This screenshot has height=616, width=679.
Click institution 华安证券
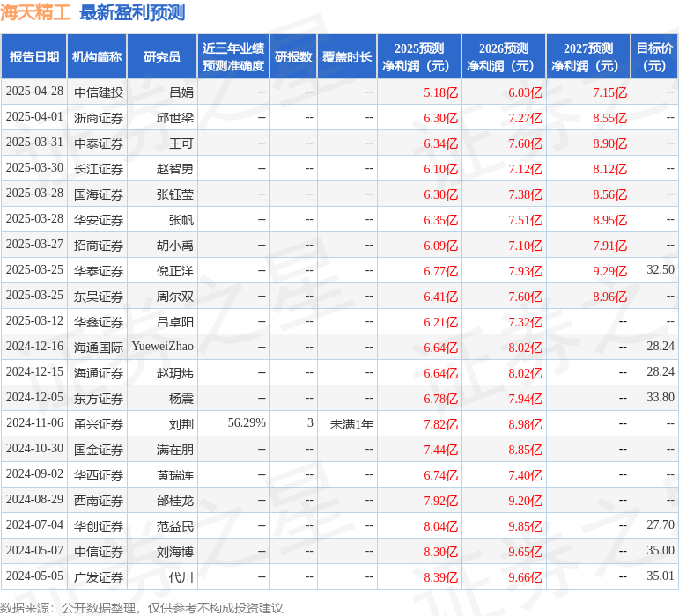pyautogui.click(x=99, y=220)
